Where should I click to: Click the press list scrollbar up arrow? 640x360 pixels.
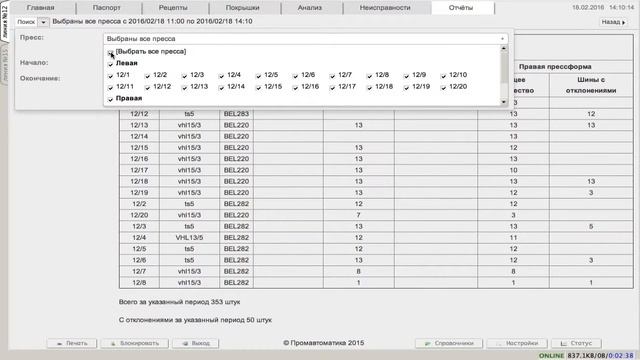point(504,48)
